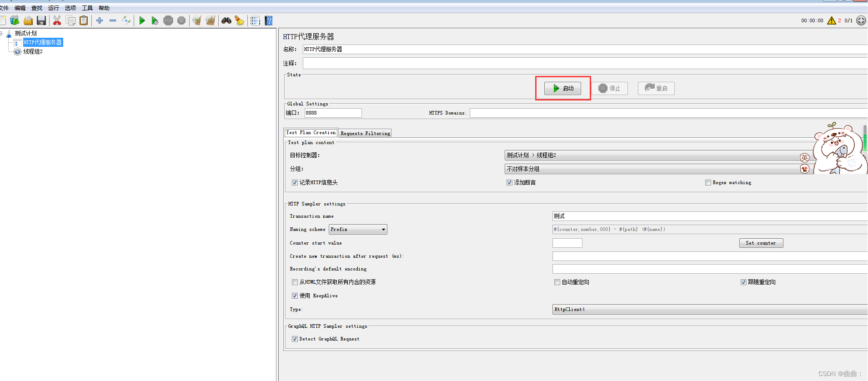The image size is (868, 381).
Task: Click the test plan flask icon in tree
Action: tap(9, 34)
